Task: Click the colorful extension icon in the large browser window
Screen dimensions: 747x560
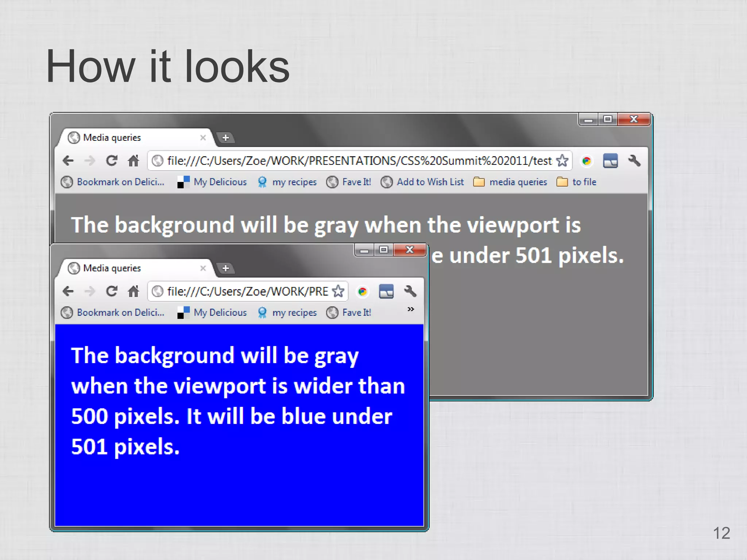Action: tap(587, 161)
